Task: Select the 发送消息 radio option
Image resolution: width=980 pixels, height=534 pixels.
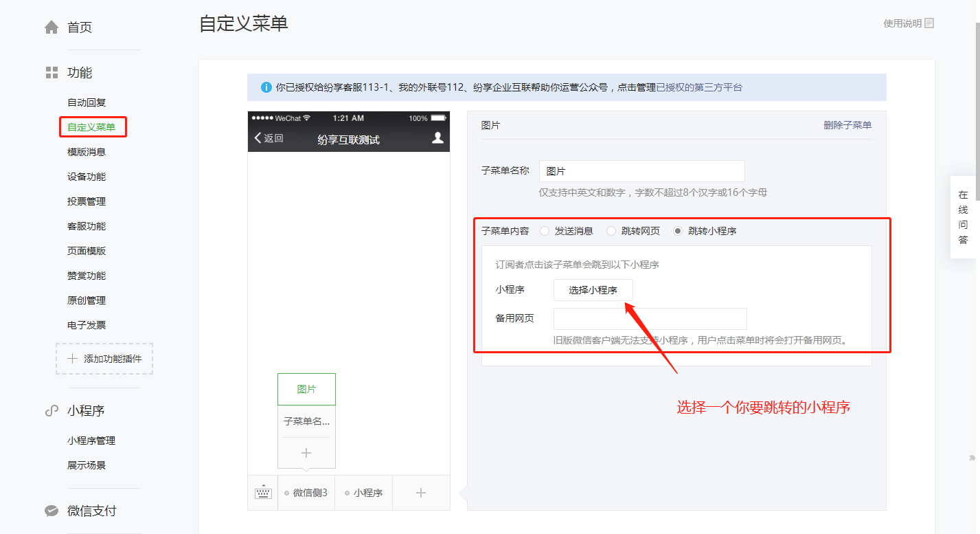Action: 545,232
